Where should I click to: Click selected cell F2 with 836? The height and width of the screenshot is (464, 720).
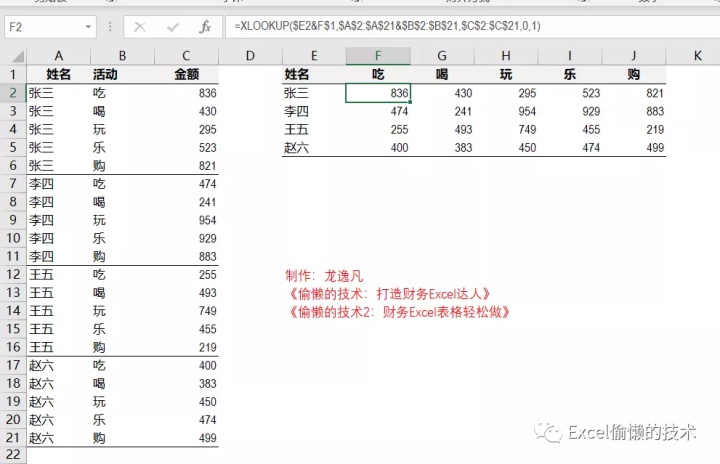coord(378,93)
